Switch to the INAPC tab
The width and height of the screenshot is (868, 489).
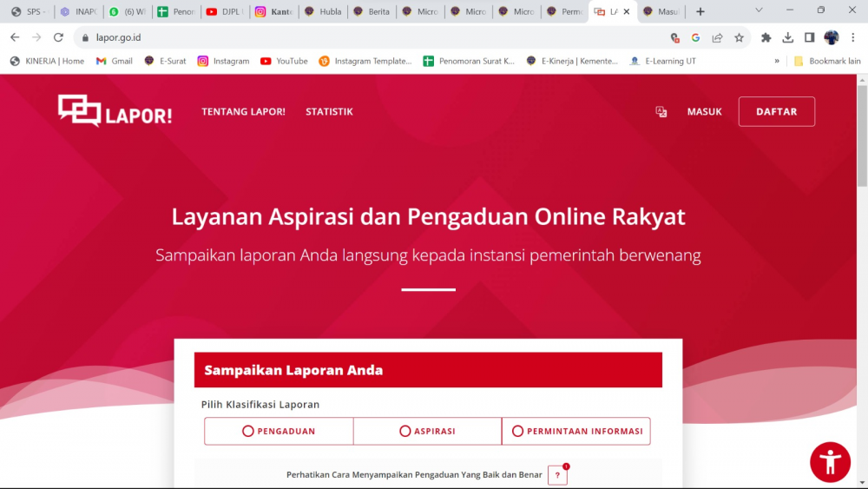(79, 11)
